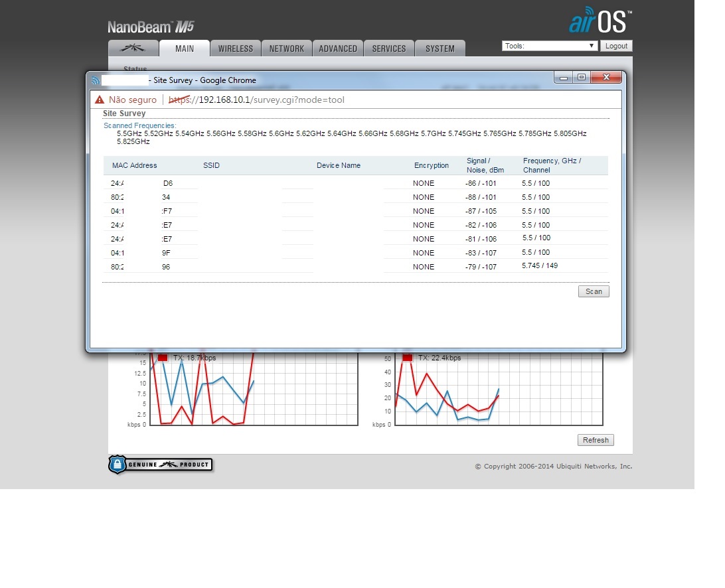The width and height of the screenshot is (725, 588).
Task: Open the SERVICES tab
Action: pos(389,48)
